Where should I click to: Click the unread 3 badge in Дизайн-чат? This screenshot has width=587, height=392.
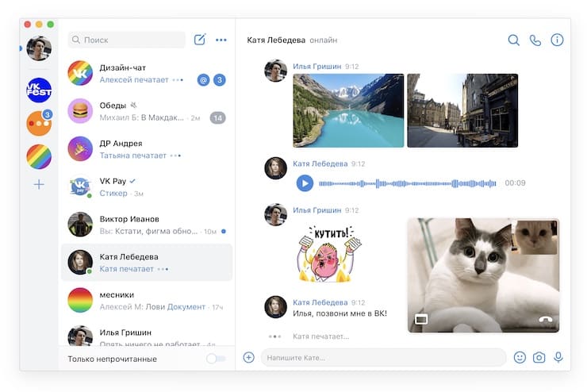coord(220,79)
